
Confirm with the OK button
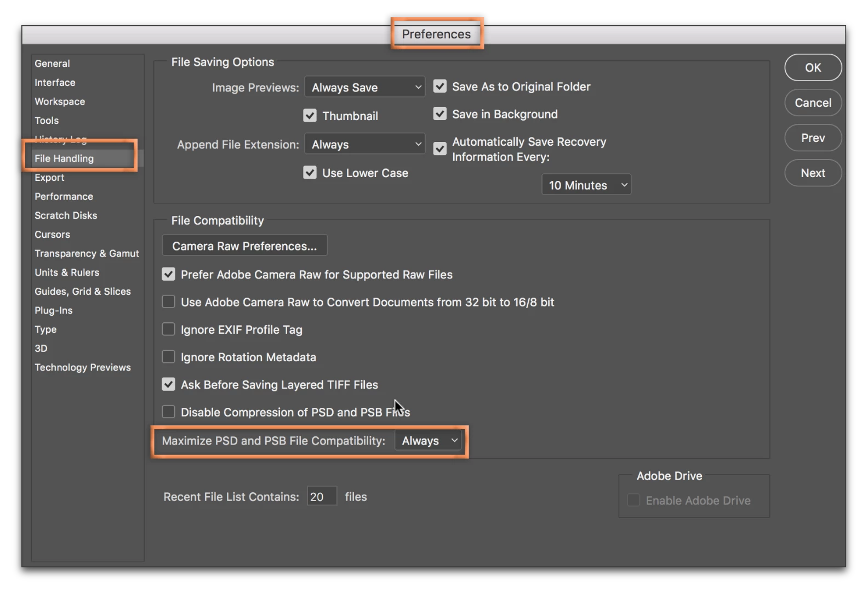click(x=813, y=67)
